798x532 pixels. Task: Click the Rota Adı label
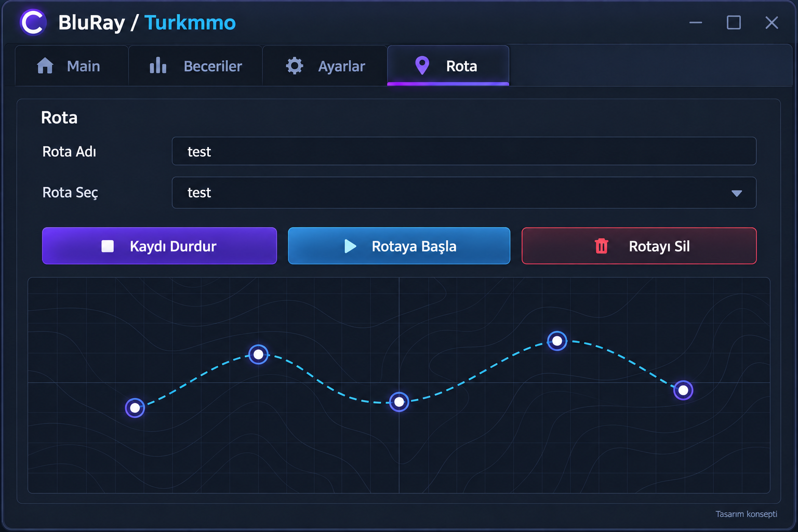point(69,152)
